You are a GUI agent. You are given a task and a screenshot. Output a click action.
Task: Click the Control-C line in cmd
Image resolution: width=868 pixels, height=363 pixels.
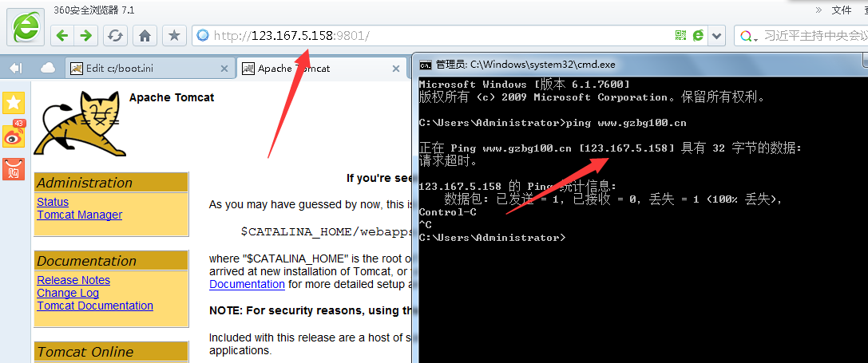[448, 212]
